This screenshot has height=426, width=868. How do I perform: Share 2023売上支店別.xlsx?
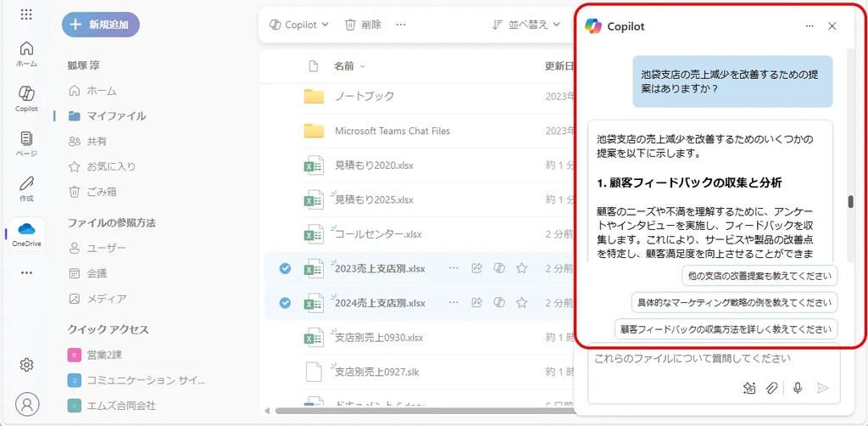click(476, 268)
